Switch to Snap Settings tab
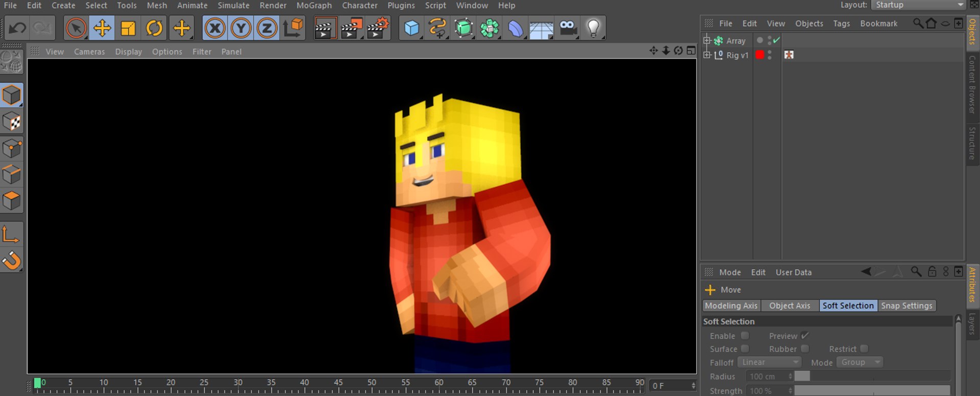 coord(906,306)
